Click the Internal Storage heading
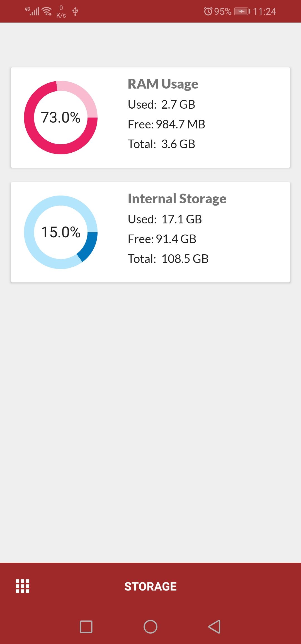The width and height of the screenshot is (301, 644). 177,199
